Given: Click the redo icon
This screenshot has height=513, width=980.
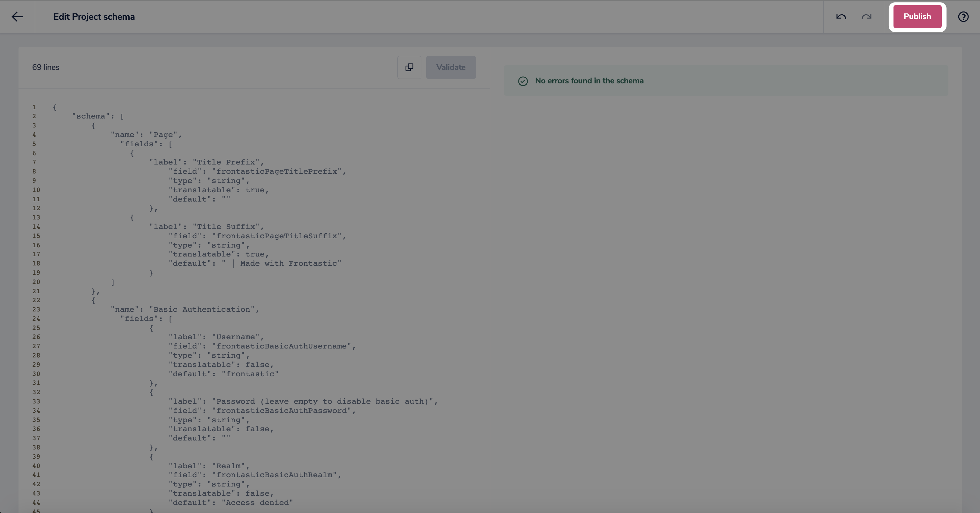Looking at the screenshot, I should (866, 17).
